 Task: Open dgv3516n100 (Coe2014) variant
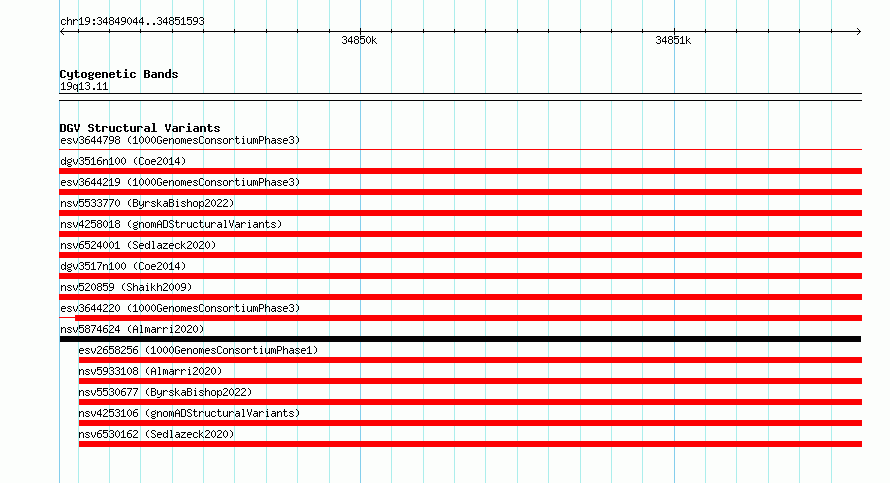(x=123, y=161)
